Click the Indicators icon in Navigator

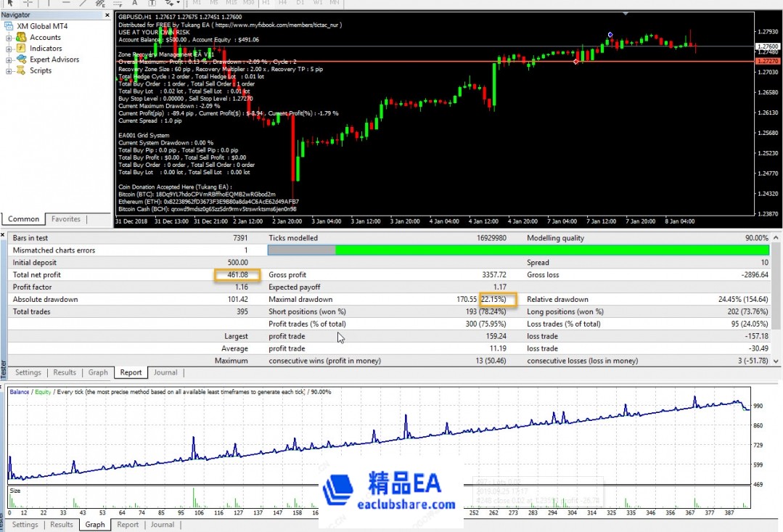[x=21, y=49]
